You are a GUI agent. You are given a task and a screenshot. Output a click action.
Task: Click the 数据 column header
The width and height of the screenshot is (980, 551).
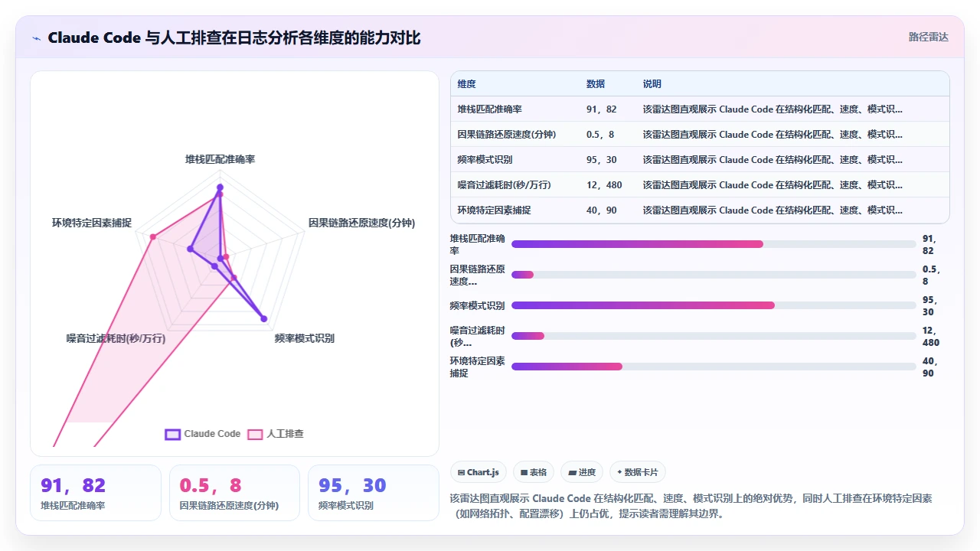pos(596,84)
